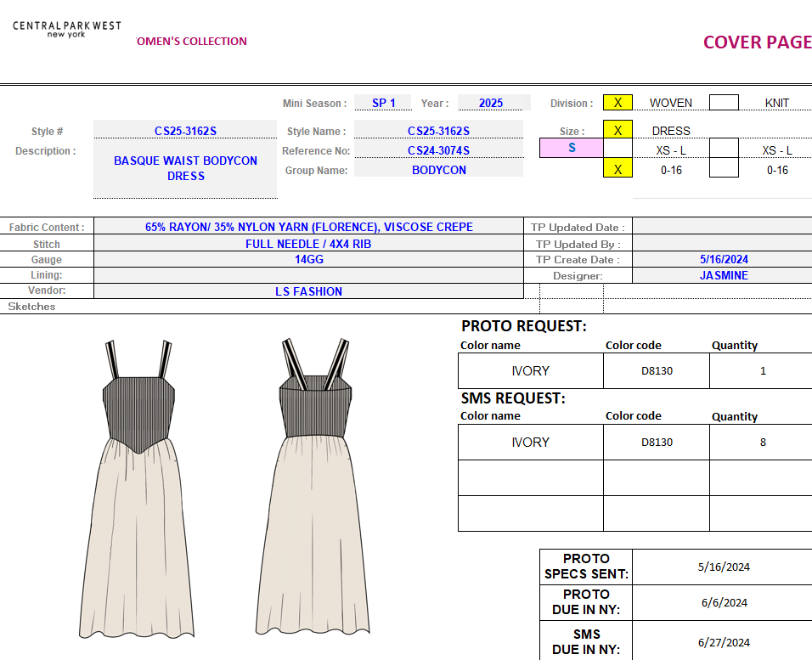Click the PROTO DUE IN NY: label

586,602
